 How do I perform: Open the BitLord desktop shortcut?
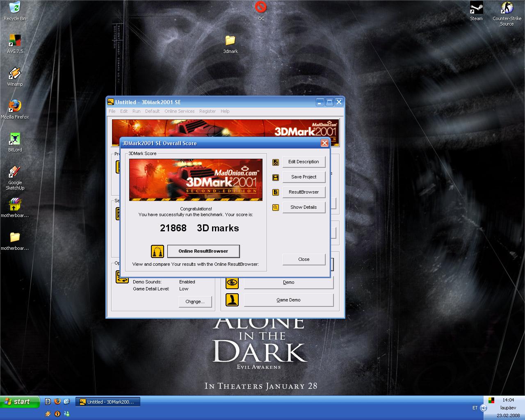point(15,142)
